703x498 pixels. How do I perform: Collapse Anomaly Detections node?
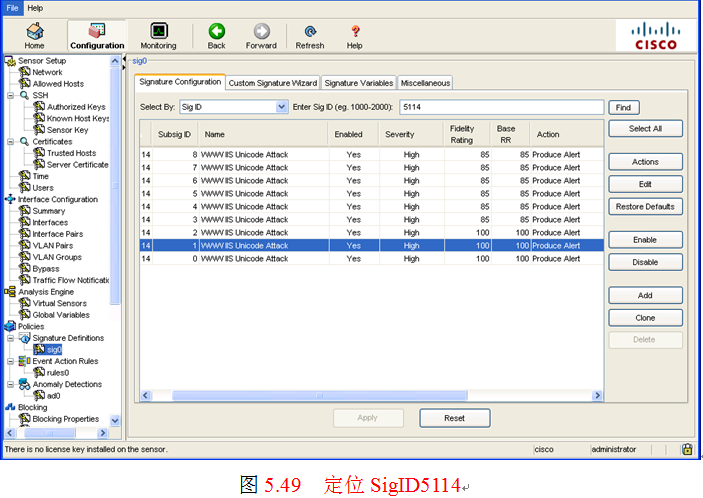(10, 385)
